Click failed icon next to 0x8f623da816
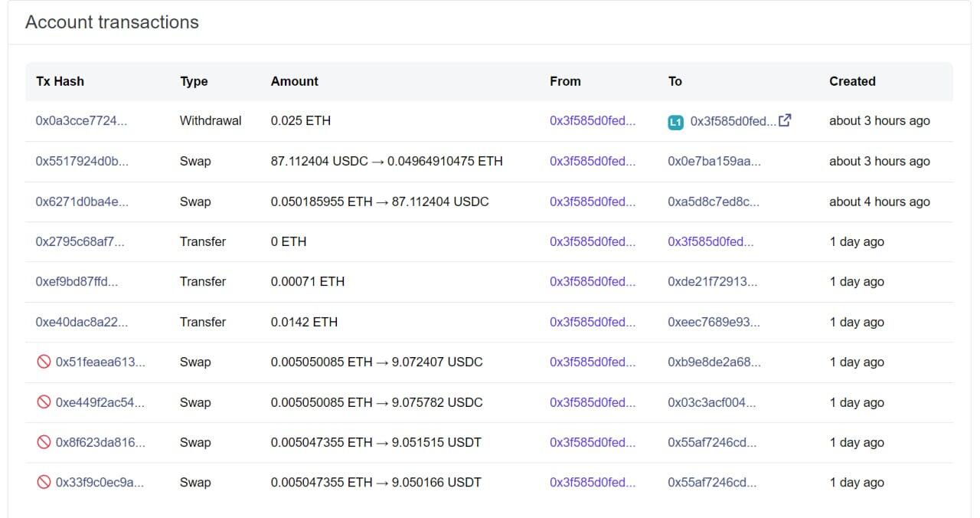Viewport: 980px width, 518px height. tap(44, 442)
